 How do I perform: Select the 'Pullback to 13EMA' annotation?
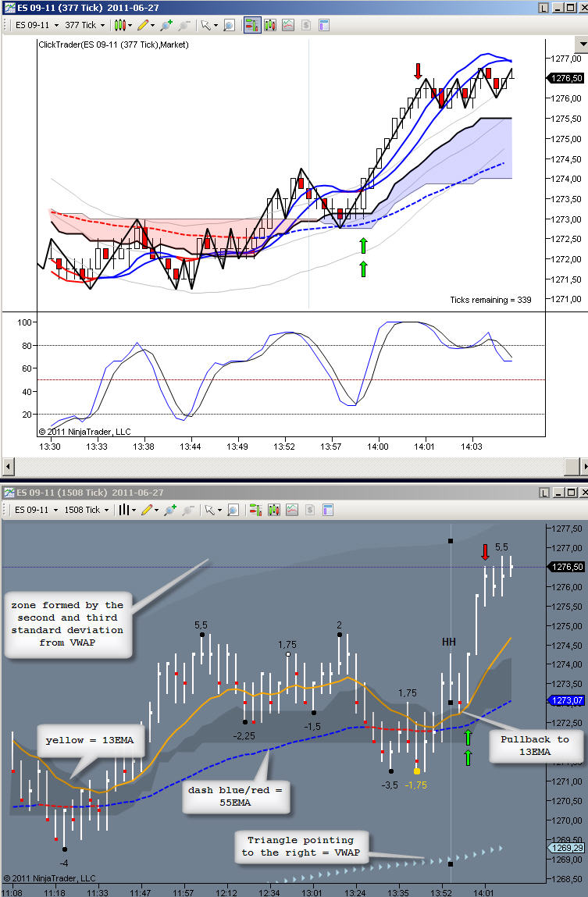pyautogui.click(x=535, y=746)
